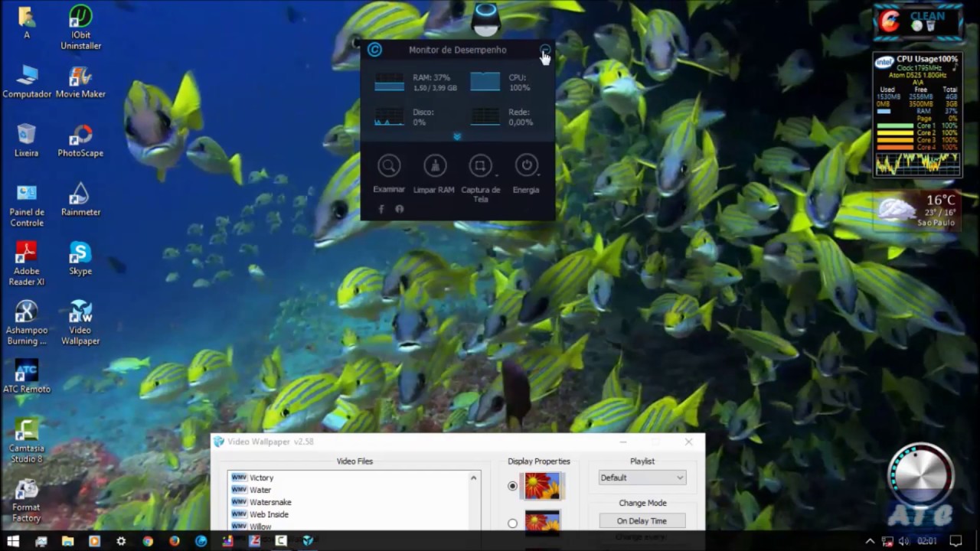This screenshot has width=980, height=551.
Task: Launch the Skype desktop shortcut
Action: (x=80, y=259)
